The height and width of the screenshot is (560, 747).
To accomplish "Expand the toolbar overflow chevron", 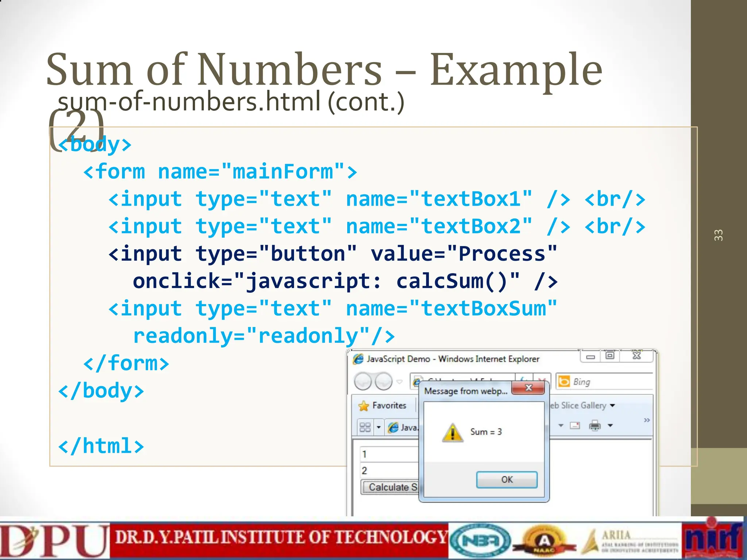I will pyautogui.click(x=647, y=420).
